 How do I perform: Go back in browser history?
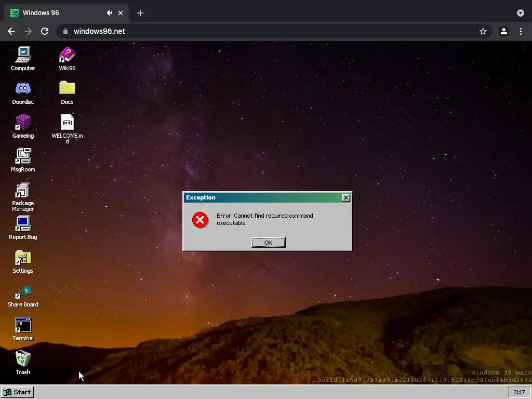pyautogui.click(x=11, y=31)
